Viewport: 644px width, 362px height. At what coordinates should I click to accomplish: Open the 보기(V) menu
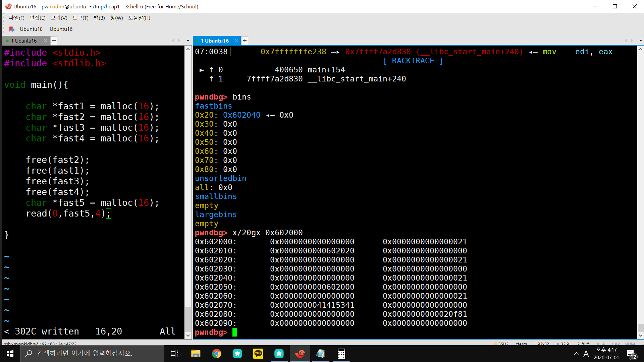[59, 18]
